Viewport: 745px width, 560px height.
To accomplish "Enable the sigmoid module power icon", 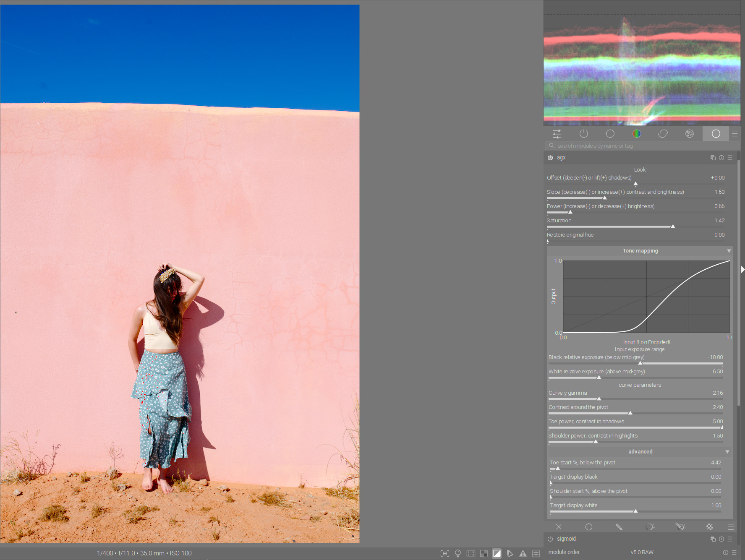I will 550,539.
